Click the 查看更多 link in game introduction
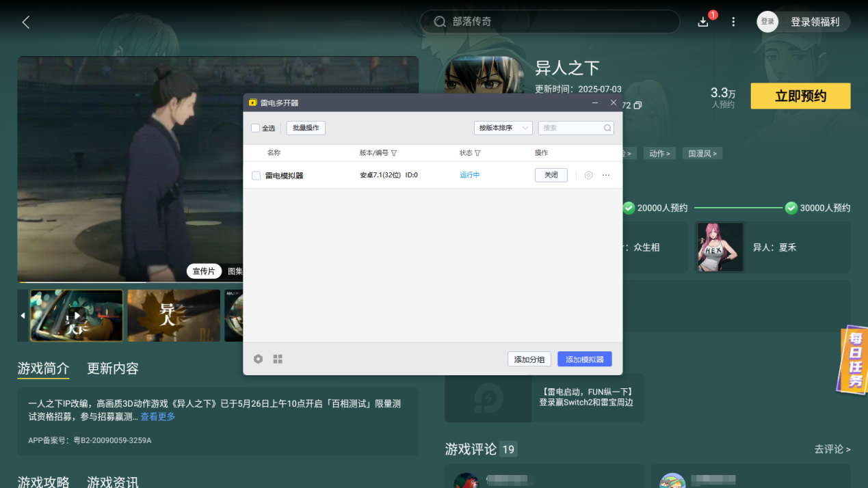 point(159,418)
